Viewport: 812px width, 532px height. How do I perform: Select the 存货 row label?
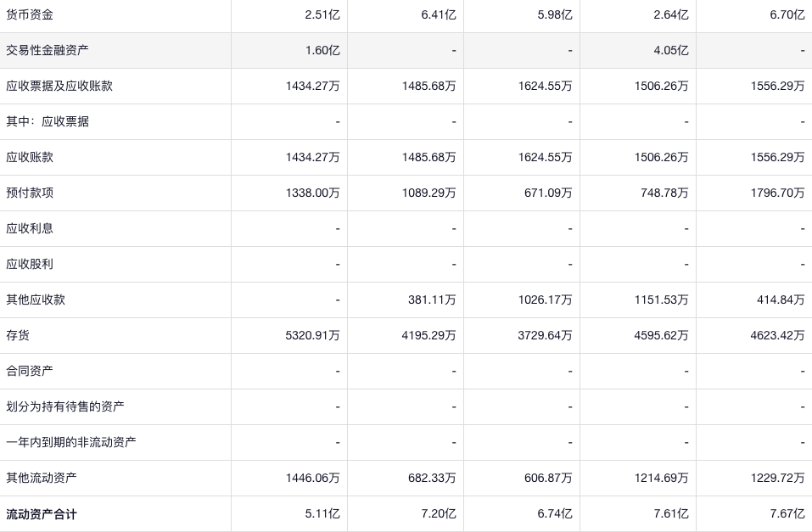coord(18,335)
